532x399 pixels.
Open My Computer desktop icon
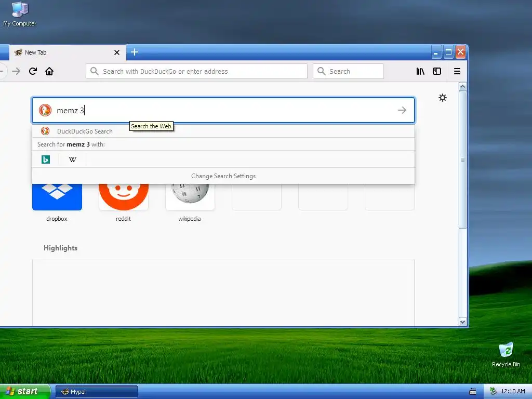tap(20, 14)
